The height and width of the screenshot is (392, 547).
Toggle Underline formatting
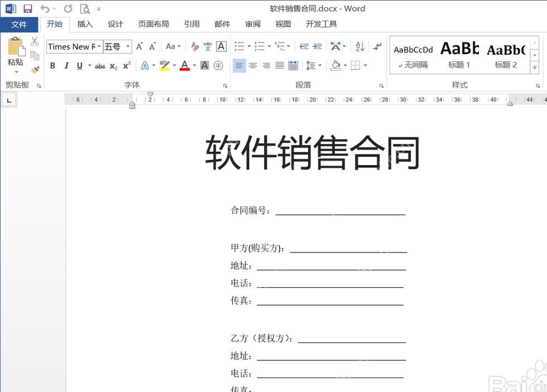tap(79, 66)
